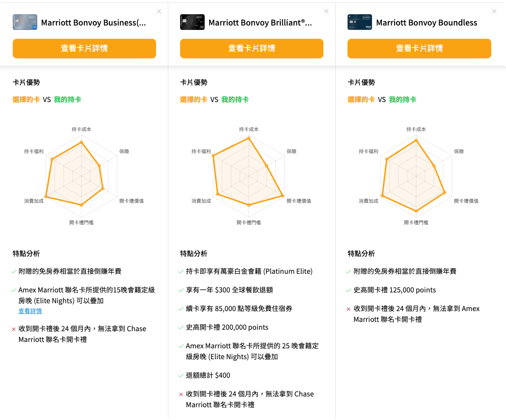This screenshot has width=506, height=420.
Task: Click 我的持卡 legend in Business column
Action: pyautogui.click(x=68, y=100)
